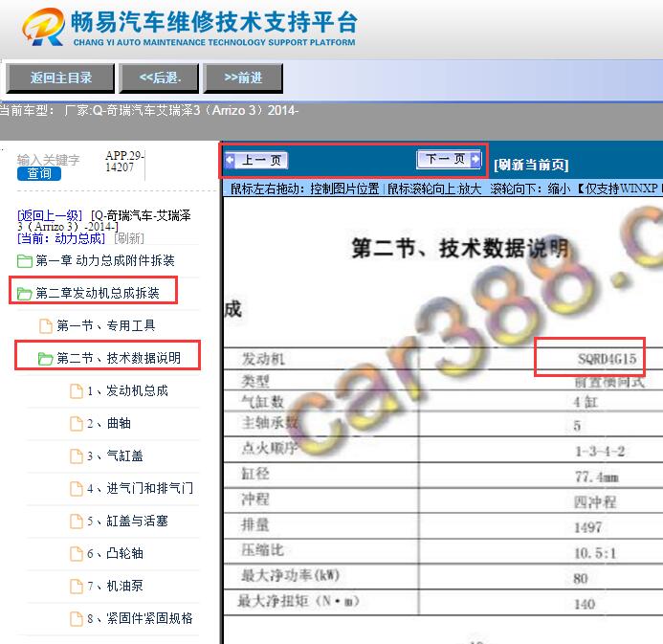
Task: Click the 最大净功率(kW) row label
Action: [290, 575]
